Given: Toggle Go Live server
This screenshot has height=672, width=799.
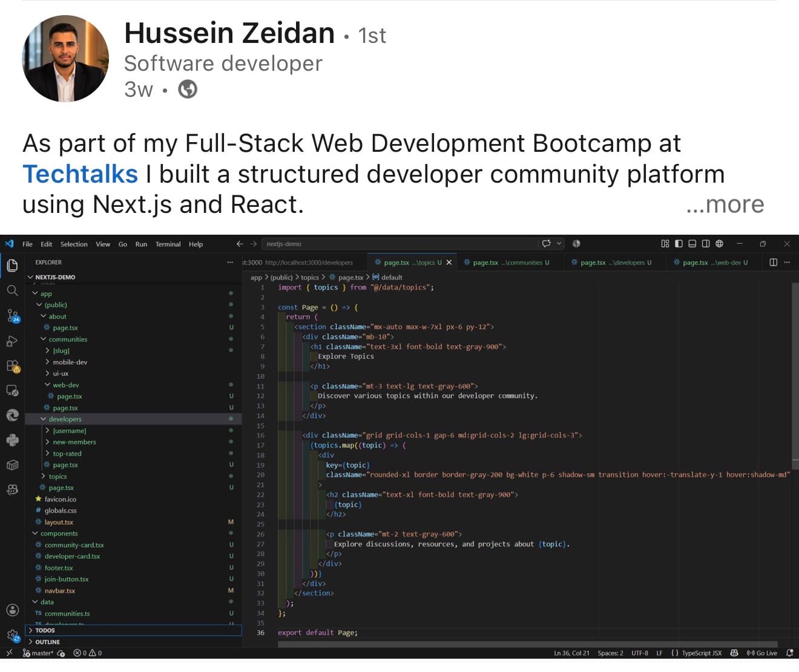Looking at the screenshot, I should (x=762, y=653).
